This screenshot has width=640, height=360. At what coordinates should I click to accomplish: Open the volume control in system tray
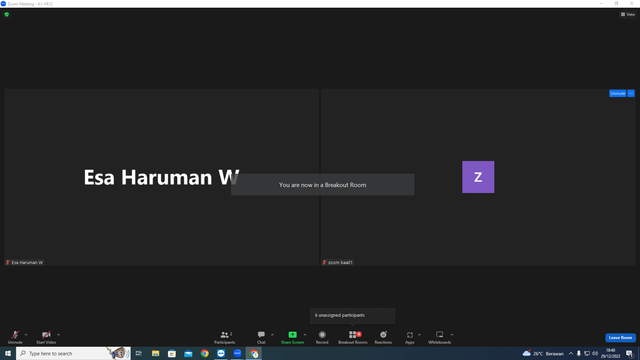coord(595,353)
